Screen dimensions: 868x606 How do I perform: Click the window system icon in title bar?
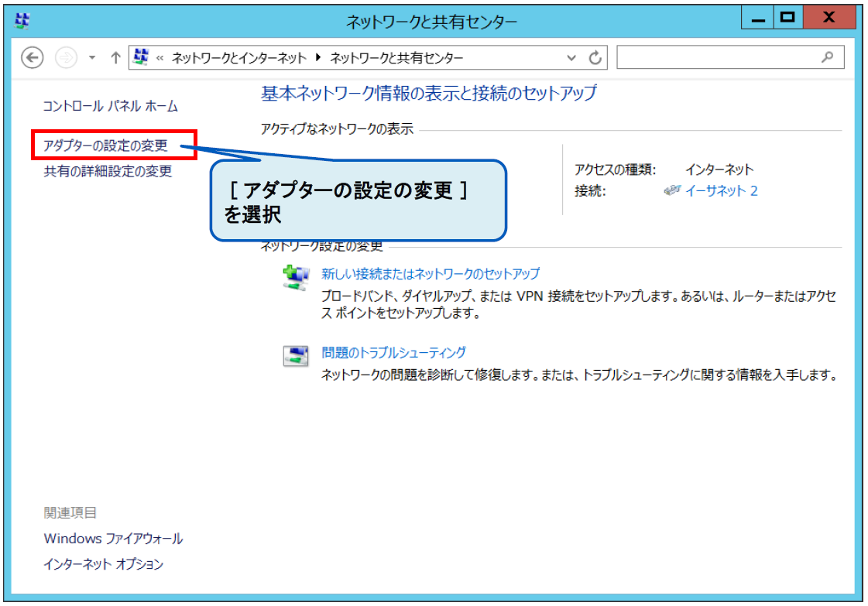pos(22,22)
